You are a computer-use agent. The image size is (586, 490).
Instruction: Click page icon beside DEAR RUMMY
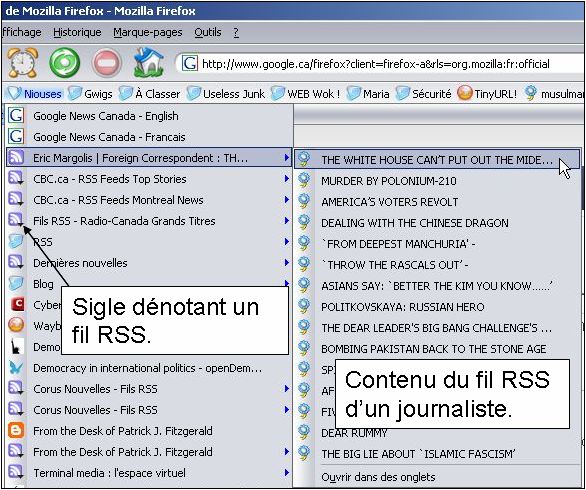pos(304,432)
